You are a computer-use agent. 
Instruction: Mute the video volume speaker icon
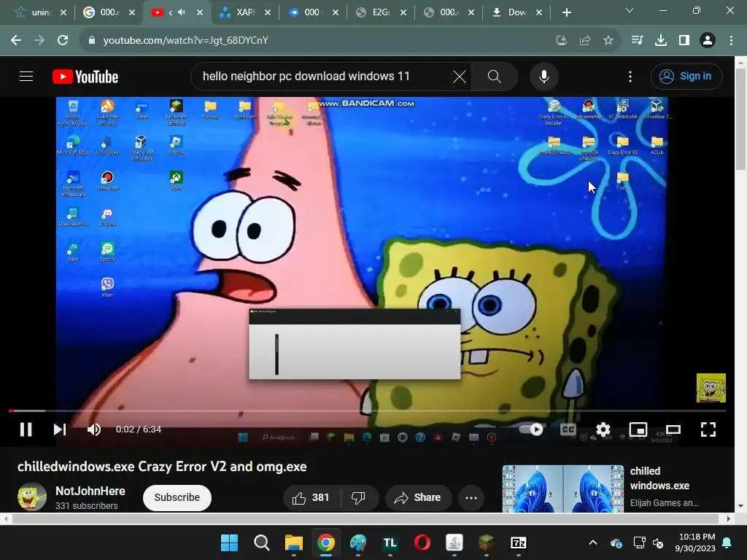(94, 429)
